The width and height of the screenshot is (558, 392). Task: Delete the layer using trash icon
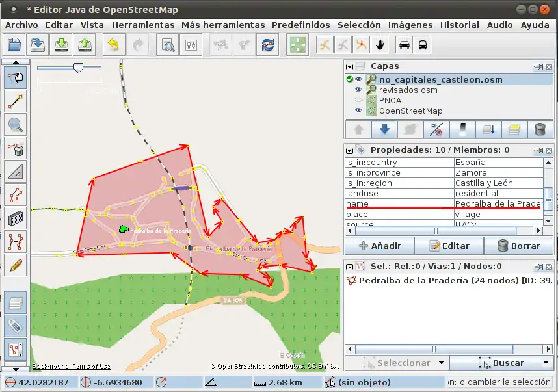click(x=540, y=129)
